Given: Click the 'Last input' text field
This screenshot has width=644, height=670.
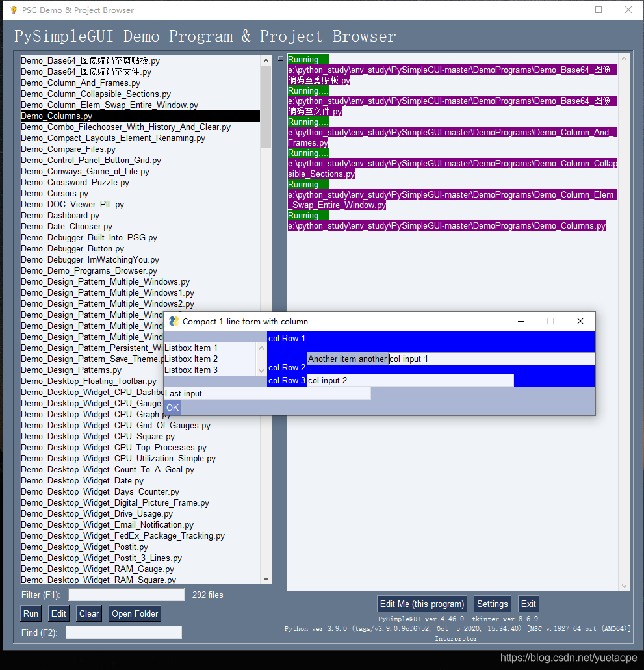Looking at the screenshot, I should (x=268, y=394).
